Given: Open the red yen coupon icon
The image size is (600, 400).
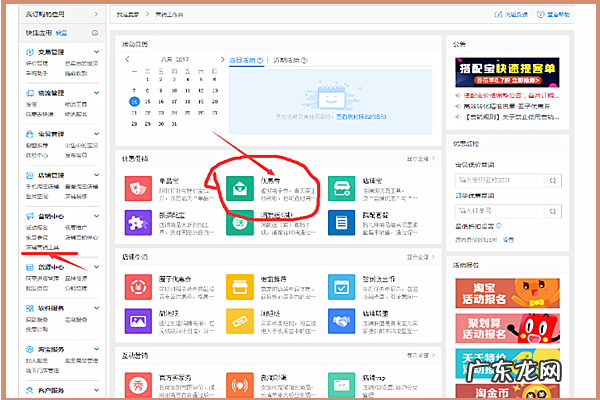Looking at the screenshot, I should [138, 287].
